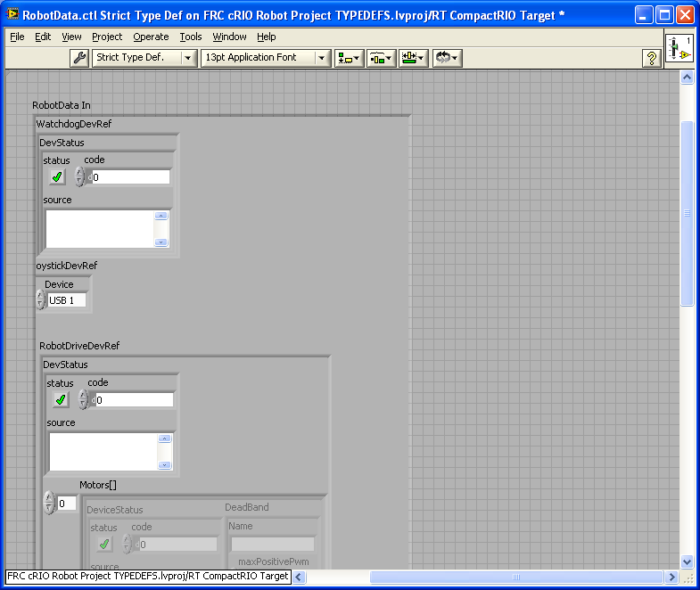Toggle status boolean in RobotDriveDevRef DevStatus
The height and width of the screenshot is (590, 700).
61,399
